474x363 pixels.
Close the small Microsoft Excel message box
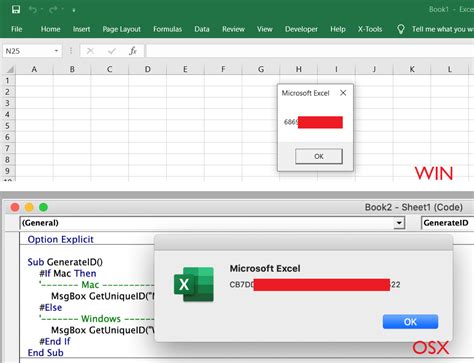point(343,93)
